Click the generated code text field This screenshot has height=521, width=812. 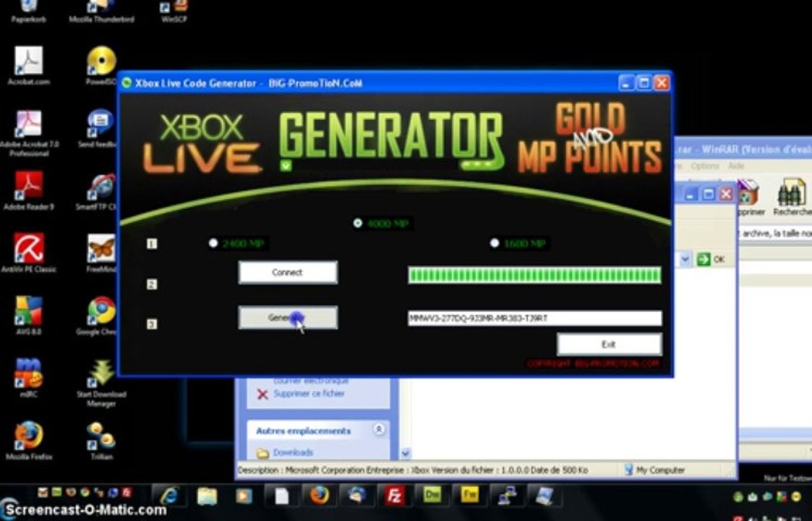click(x=534, y=318)
